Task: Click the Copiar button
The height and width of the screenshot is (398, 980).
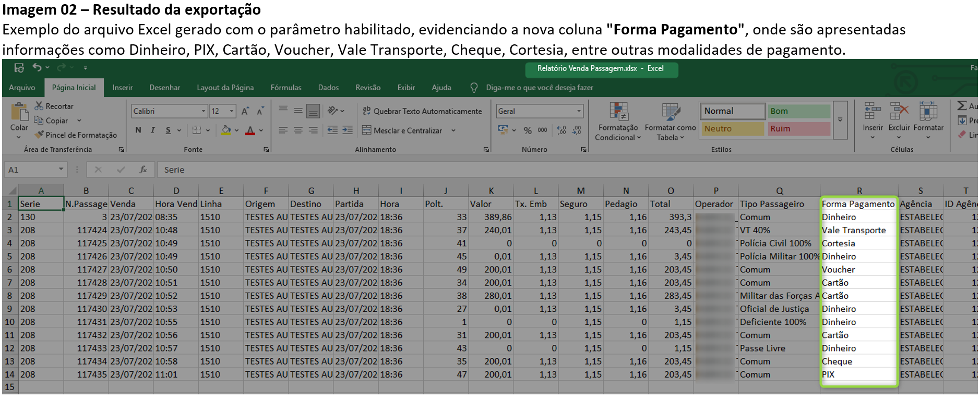Action: [x=51, y=120]
